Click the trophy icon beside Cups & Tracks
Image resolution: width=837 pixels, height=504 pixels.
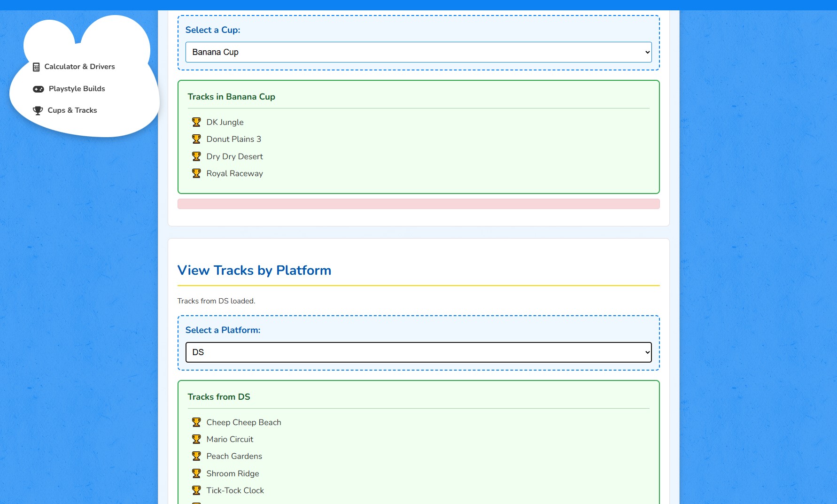point(38,111)
